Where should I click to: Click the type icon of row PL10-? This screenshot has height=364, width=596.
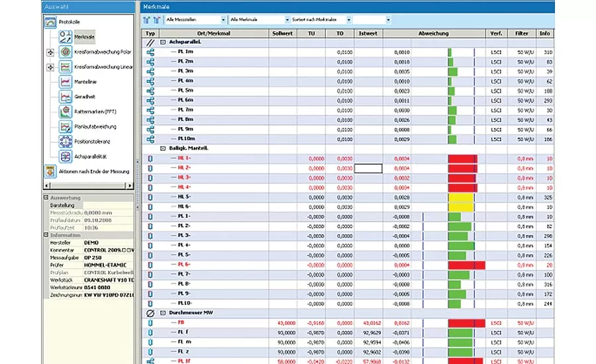[150, 304]
